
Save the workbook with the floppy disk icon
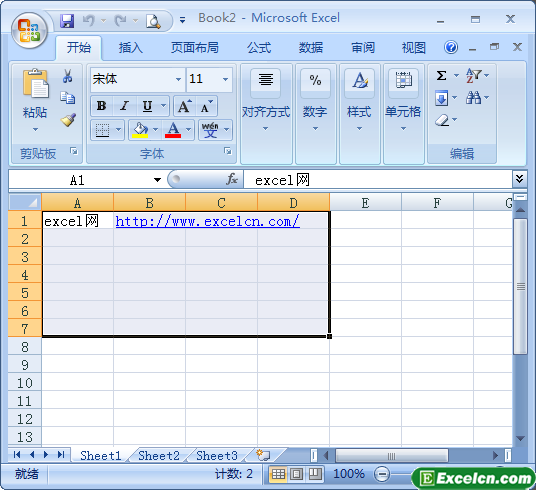(67, 21)
